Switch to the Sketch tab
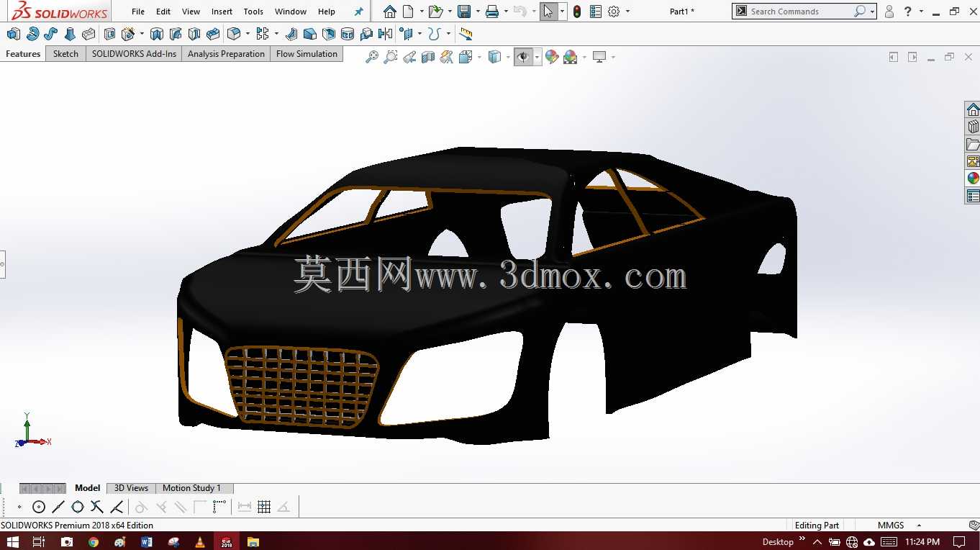Screen dimensions: 980x550 pyautogui.click(x=65, y=54)
